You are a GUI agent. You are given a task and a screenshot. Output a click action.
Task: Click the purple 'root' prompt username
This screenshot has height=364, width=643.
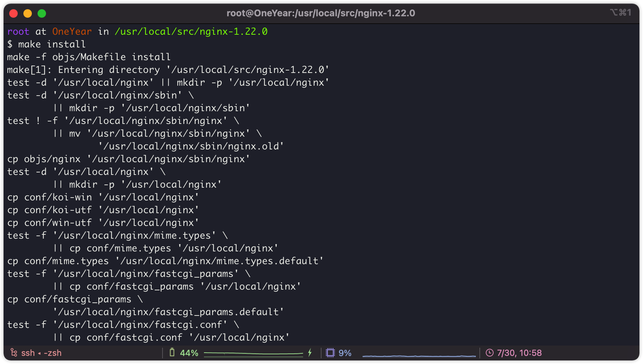[18, 32]
